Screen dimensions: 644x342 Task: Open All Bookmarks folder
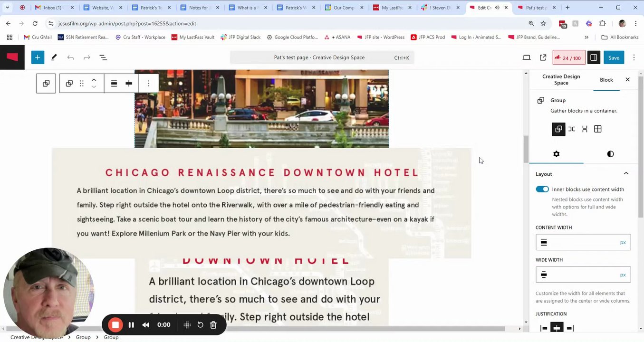pos(620,37)
